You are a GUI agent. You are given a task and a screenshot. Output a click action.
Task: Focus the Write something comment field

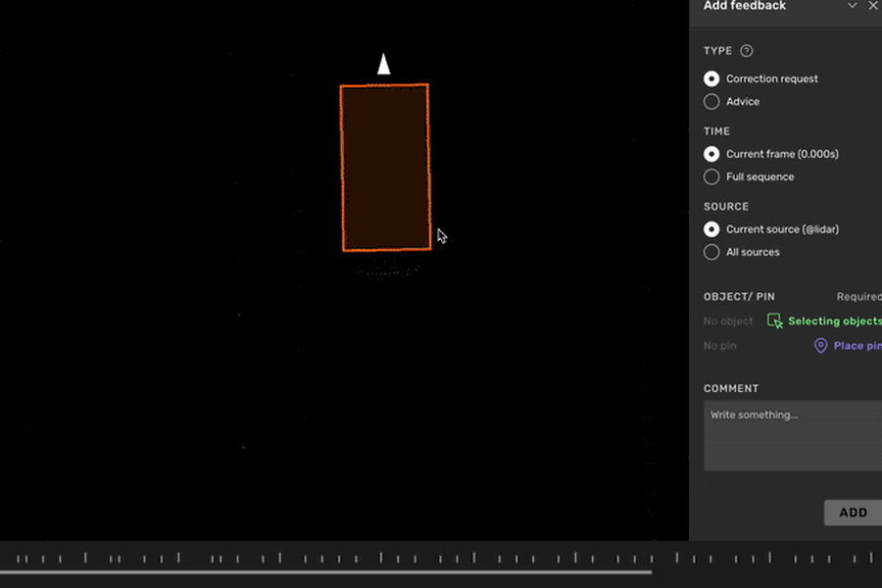(793, 435)
